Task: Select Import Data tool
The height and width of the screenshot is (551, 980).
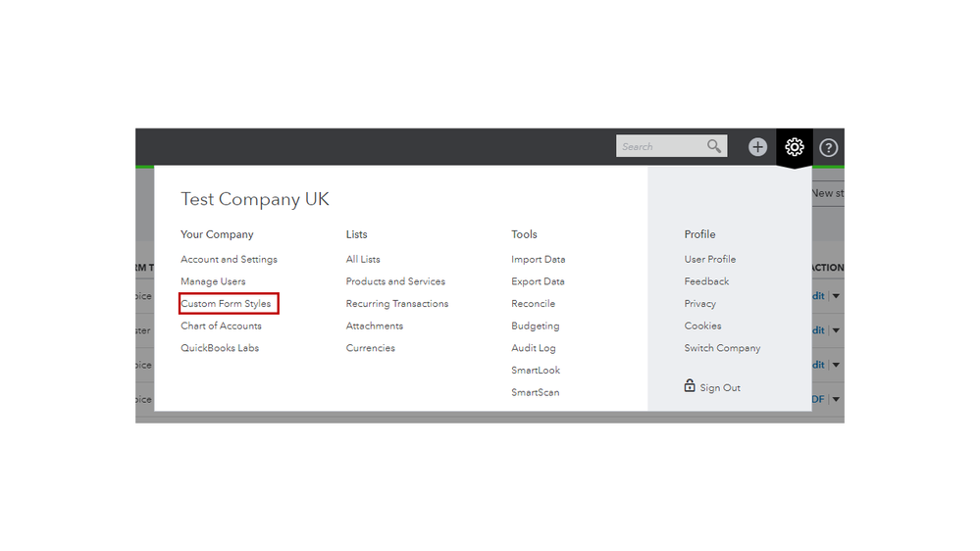Action: tap(539, 259)
